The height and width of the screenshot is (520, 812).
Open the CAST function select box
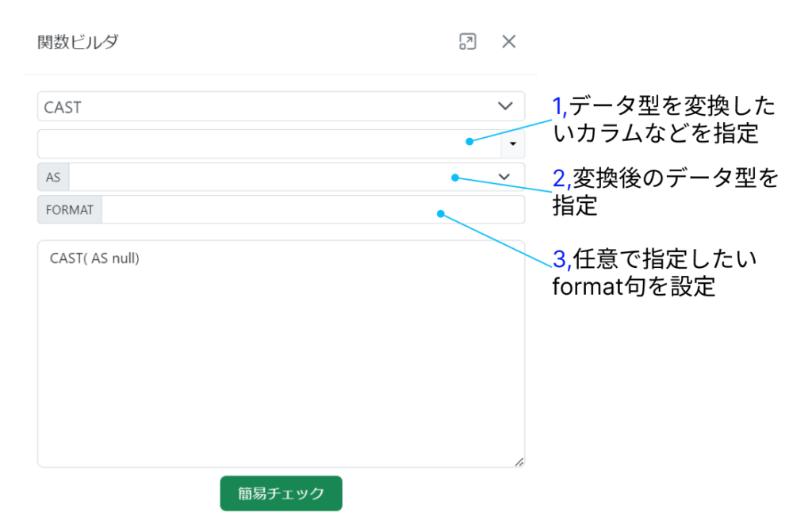coord(270,106)
